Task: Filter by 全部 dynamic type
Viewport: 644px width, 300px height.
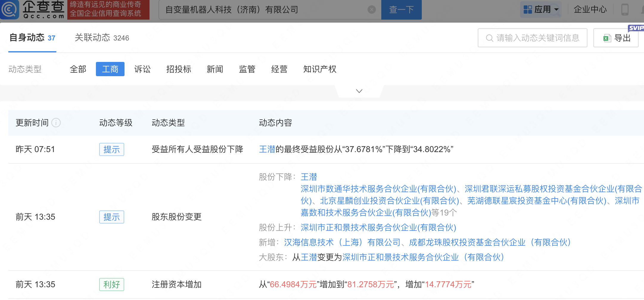Action: coord(78,69)
